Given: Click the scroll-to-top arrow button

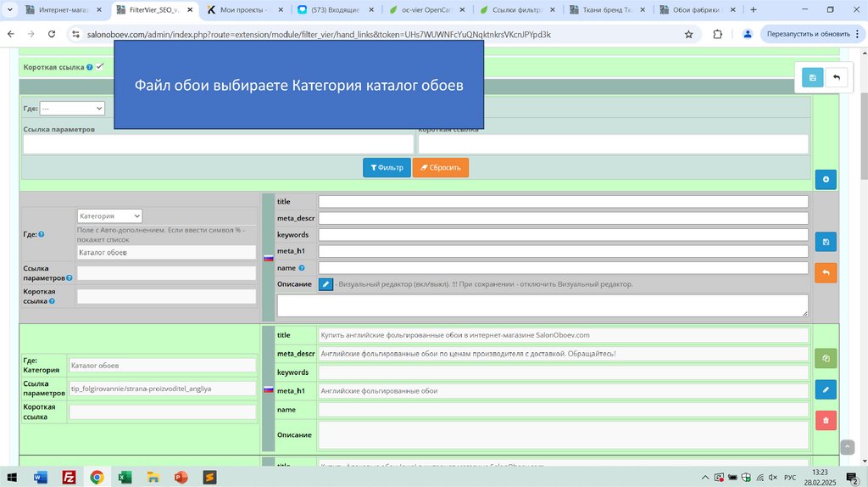Looking at the screenshot, I should pyautogui.click(x=847, y=447).
